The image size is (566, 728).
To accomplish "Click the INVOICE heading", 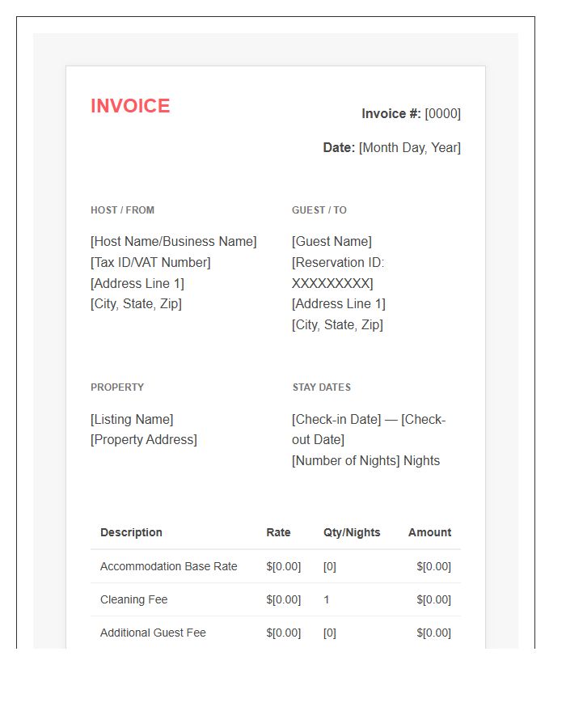I will [x=130, y=106].
